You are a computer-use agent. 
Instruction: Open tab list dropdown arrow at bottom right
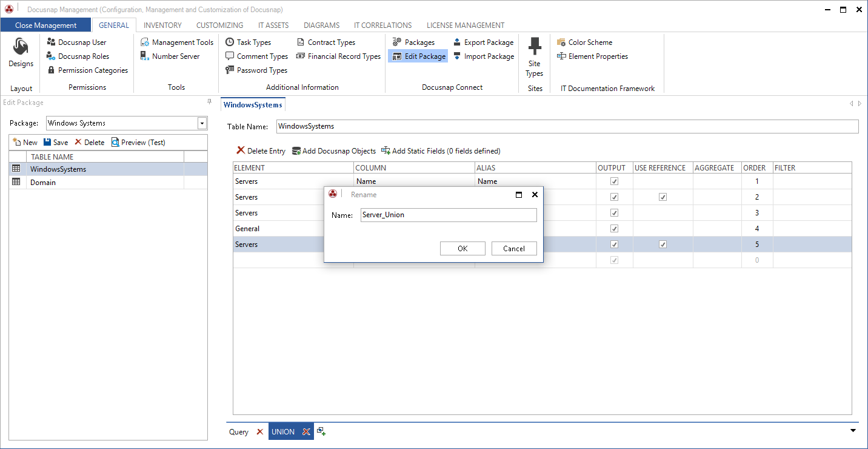point(853,431)
